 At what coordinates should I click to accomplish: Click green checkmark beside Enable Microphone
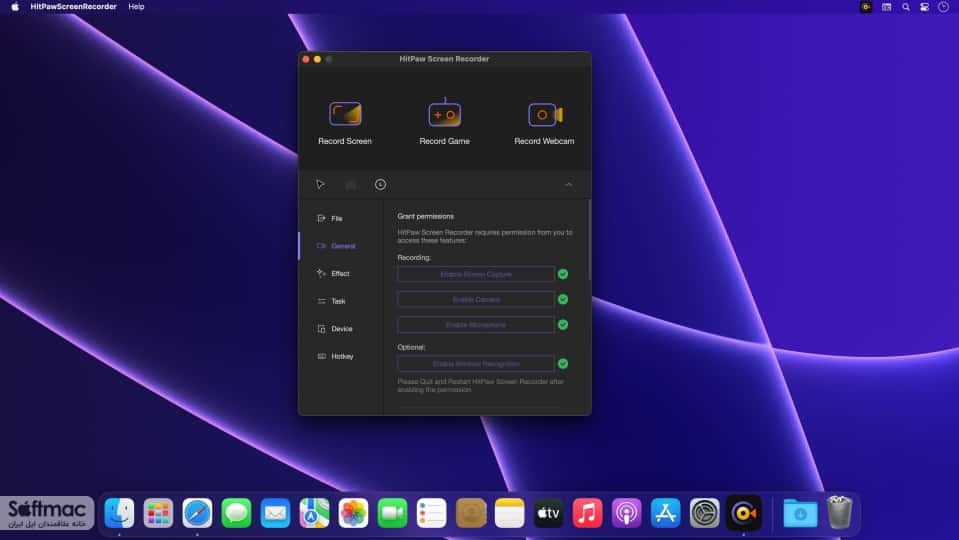coord(563,325)
